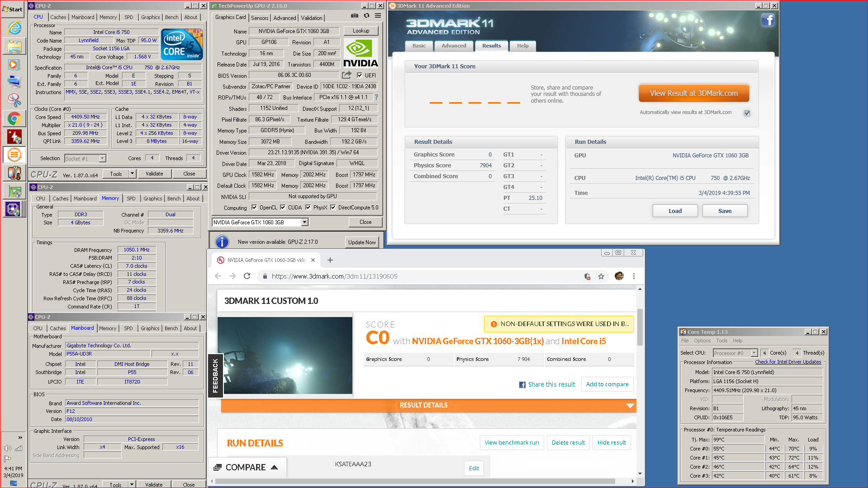Click the browser horizontal scrollbar
868x488 pixels.
tap(414, 481)
